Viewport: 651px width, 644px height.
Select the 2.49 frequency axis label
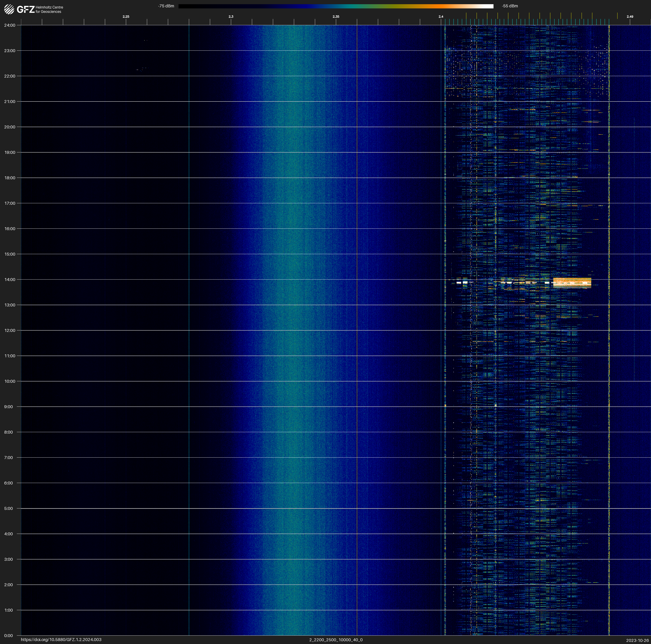629,17
